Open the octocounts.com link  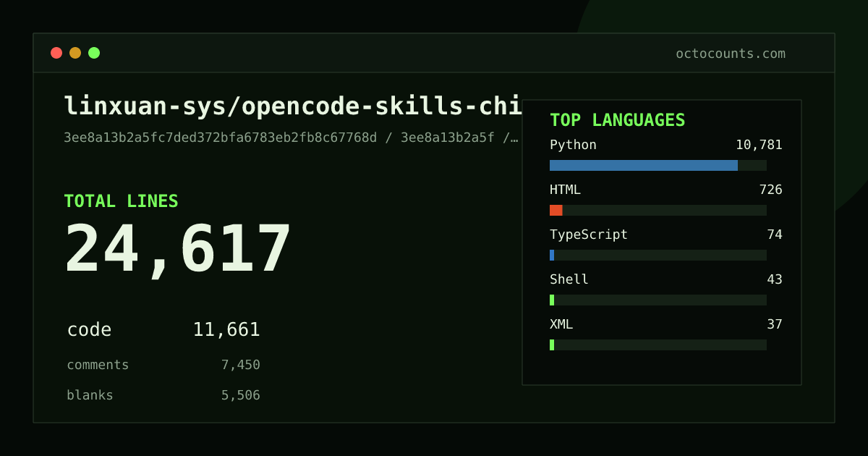pyautogui.click(x=731, y=54)
